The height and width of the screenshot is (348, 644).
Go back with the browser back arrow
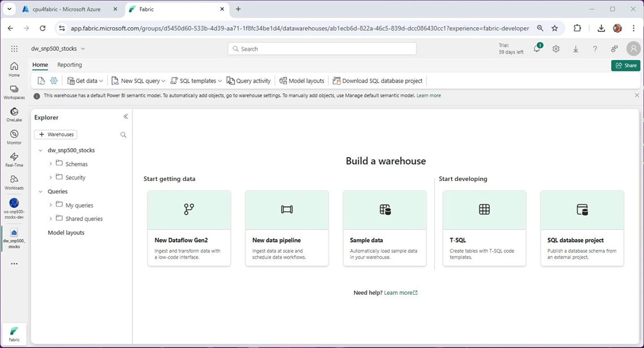tap(10, 28)
